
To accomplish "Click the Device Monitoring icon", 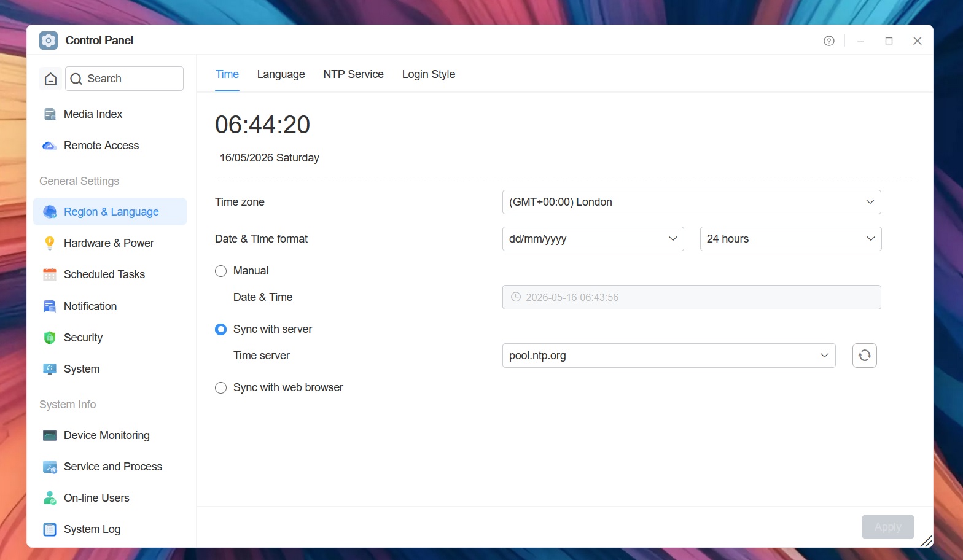I will (50, 435).
